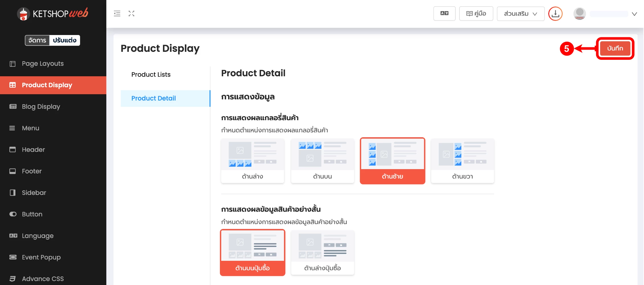Select the Product Detail tab
Viewport: 644px width, 285px height.
click(154, 98)
